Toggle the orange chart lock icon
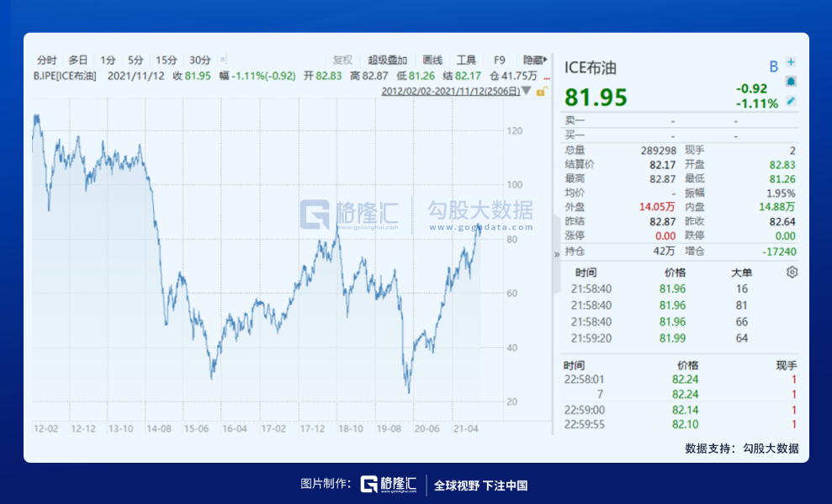Viewport: 832px width, 504px height. [x=541, y=91]
